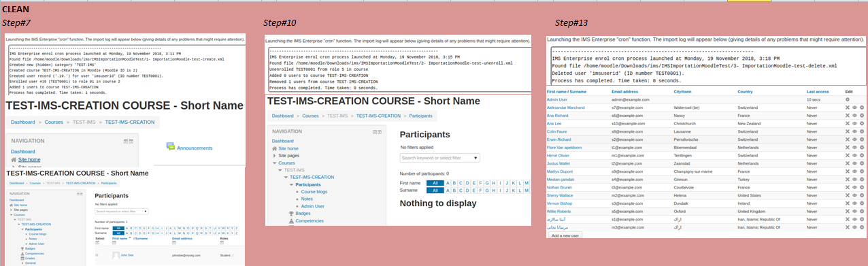
Task: Sort by City/town column header
Action: [x=682, y=91]
